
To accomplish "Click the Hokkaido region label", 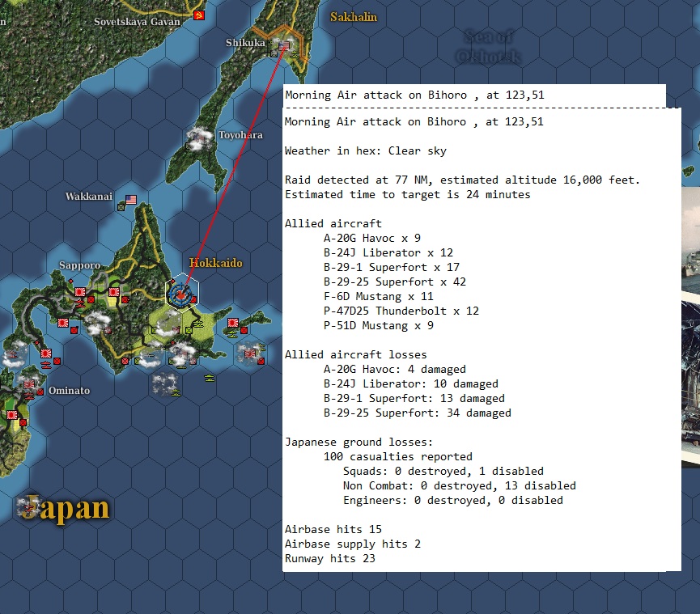I will coord(215,262).
